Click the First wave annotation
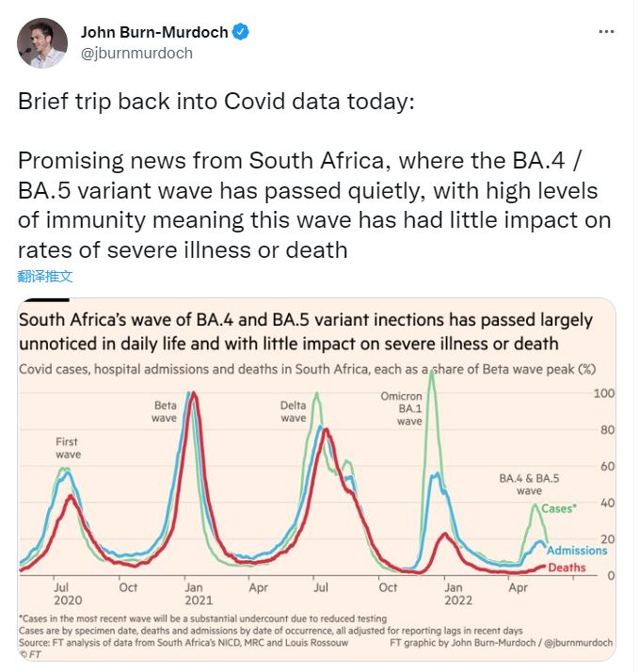This screenshot has width=639, height=672. coord(66,448)
